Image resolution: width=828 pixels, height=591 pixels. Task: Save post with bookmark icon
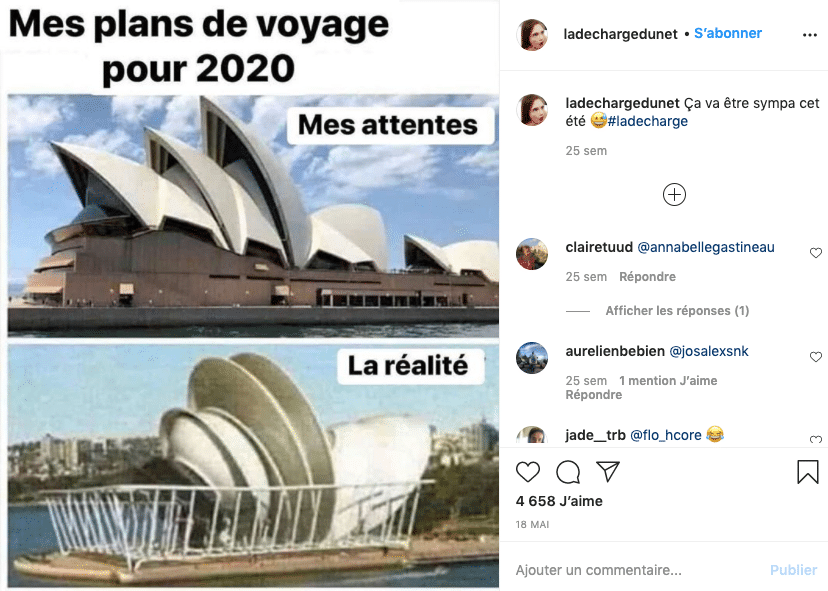(807, 472)
